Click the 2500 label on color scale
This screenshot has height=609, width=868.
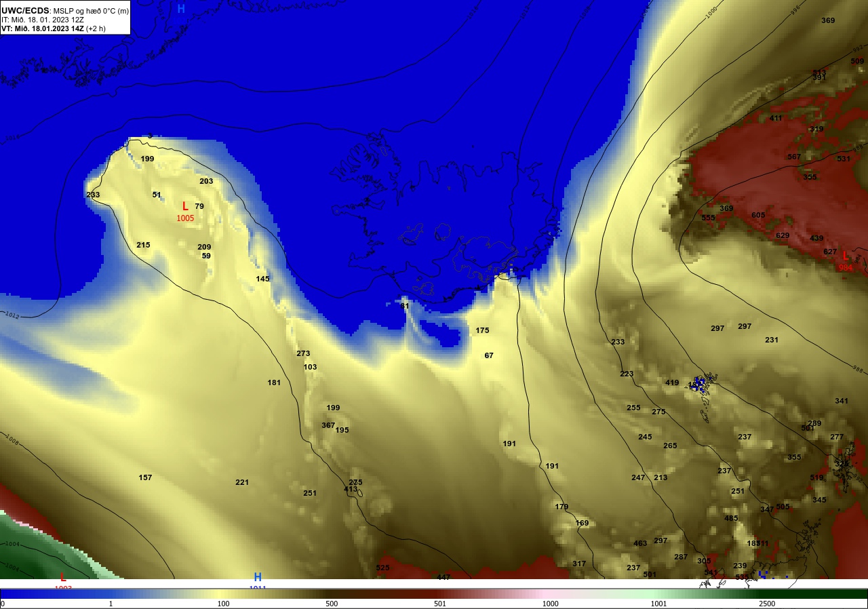point(767,604)
